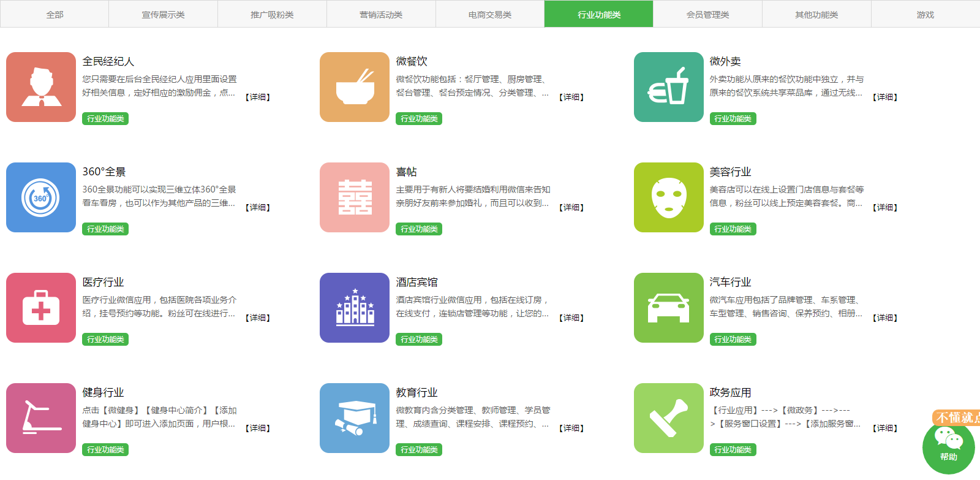Select the 汽车行业 car icon
Screen dimensions: 980x480
point(669,308)
